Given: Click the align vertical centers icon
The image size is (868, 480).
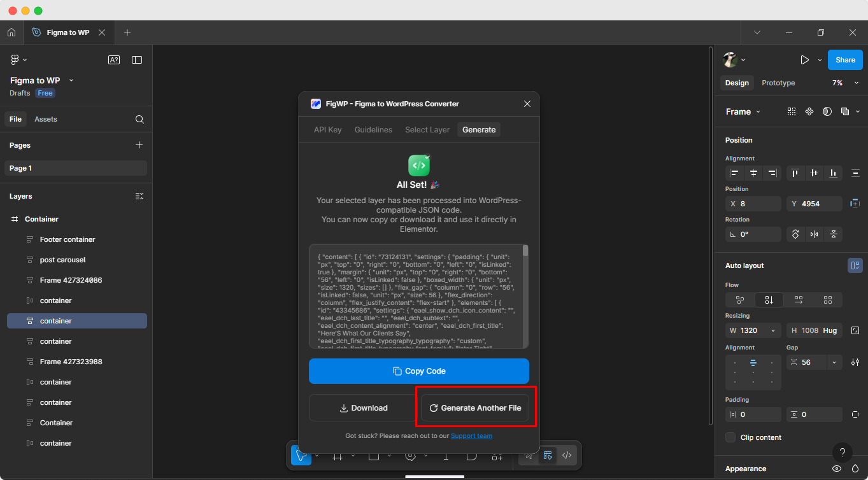Looking at the screenshot, I should click(814, 173).
